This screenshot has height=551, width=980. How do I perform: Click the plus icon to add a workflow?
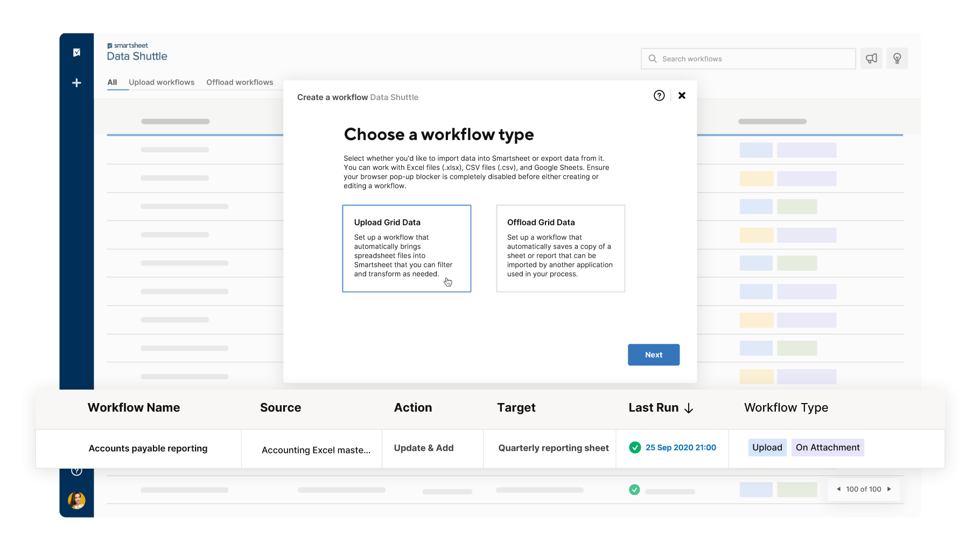pos(77,82)
